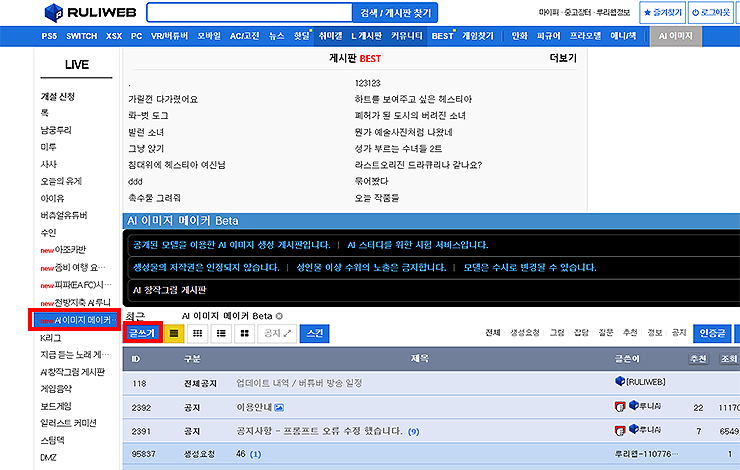
Task: Click the RULIWEB logo
Action: click(x=90, y=13)
